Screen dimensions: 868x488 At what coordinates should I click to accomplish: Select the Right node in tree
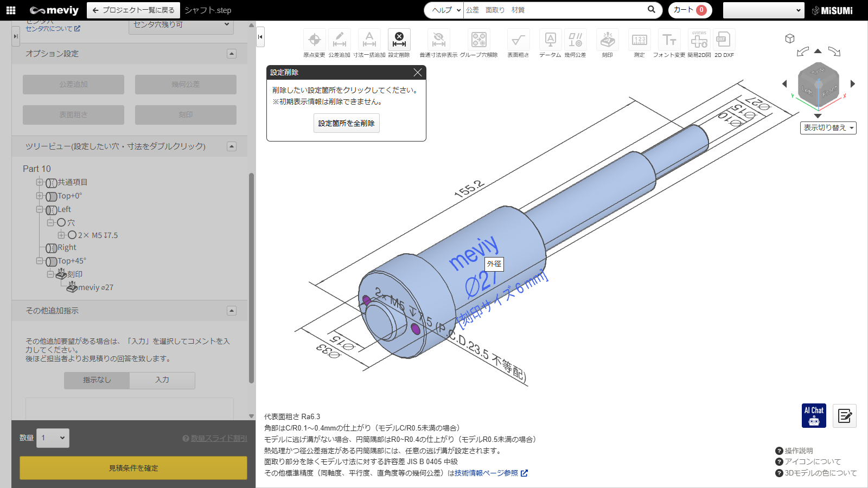[67, 248]
